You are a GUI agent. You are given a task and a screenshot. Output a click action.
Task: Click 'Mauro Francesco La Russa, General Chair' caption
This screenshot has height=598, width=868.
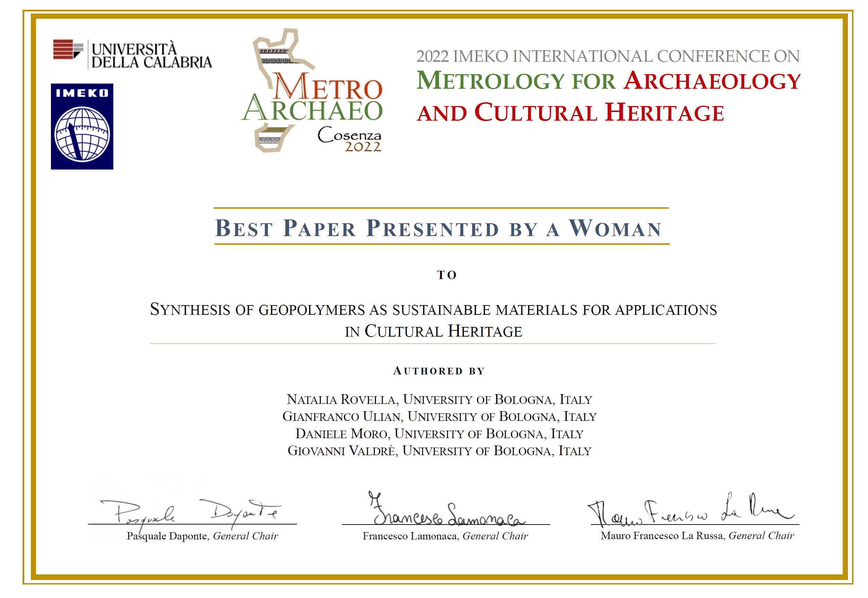pos(697,536)
